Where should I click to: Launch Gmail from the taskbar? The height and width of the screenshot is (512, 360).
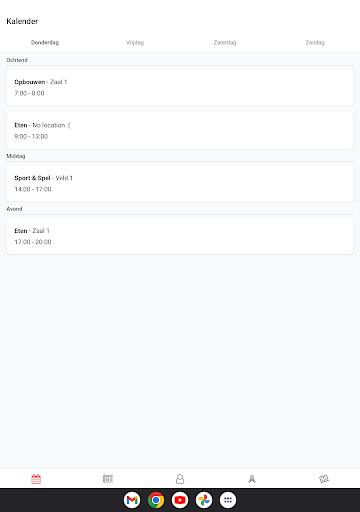pyautogui.click(x=132, y=500)
